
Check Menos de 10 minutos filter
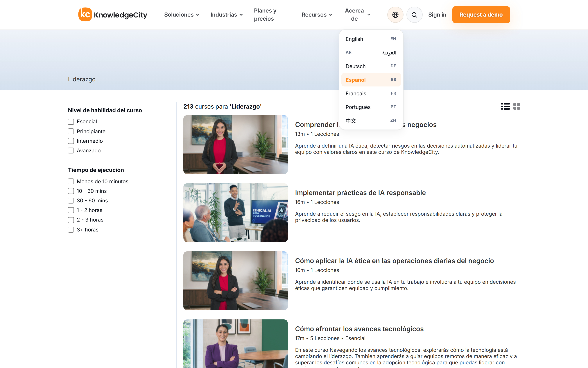[71, 182]
